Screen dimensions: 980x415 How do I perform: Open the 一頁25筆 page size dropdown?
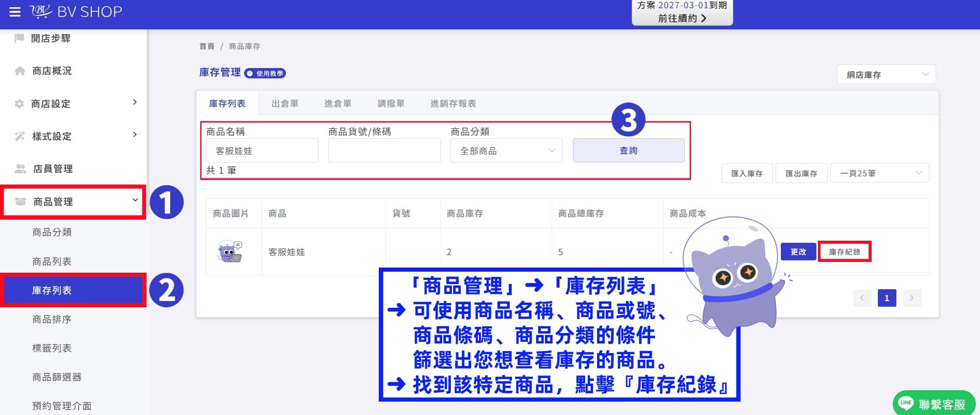pos(879,173)
